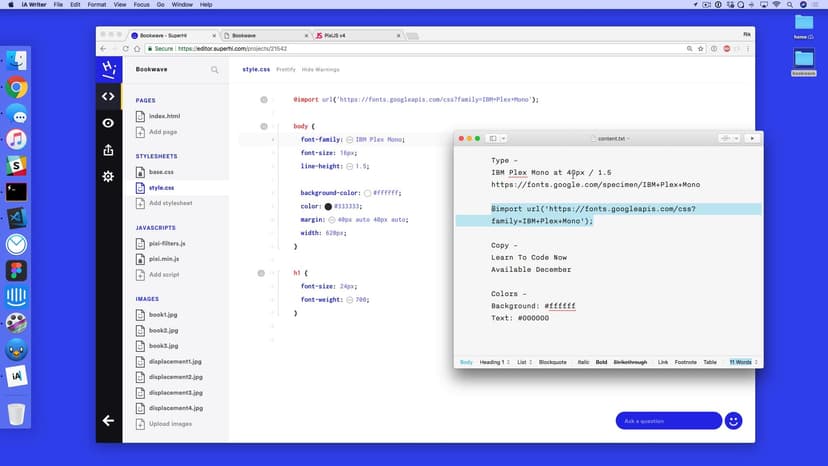The image size is (828, 466).
Task: Click the Ask a question input field
Action: pyautogui.click(x=667, y=421)
